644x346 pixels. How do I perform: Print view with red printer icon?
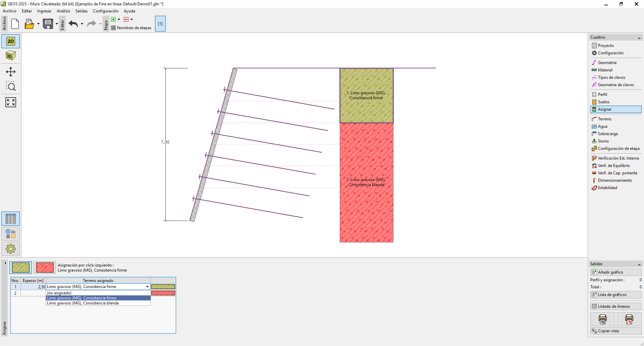pyautogui.click(x=629, y=319)
